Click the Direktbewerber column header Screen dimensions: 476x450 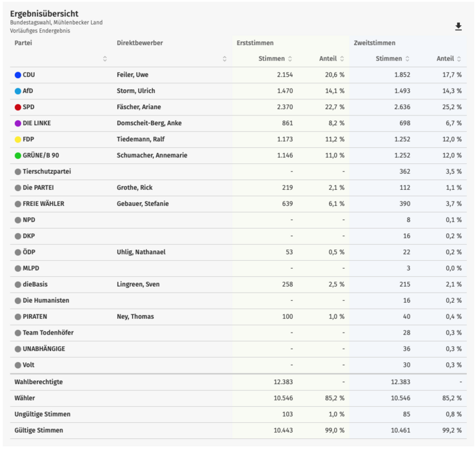click(140, 43)
